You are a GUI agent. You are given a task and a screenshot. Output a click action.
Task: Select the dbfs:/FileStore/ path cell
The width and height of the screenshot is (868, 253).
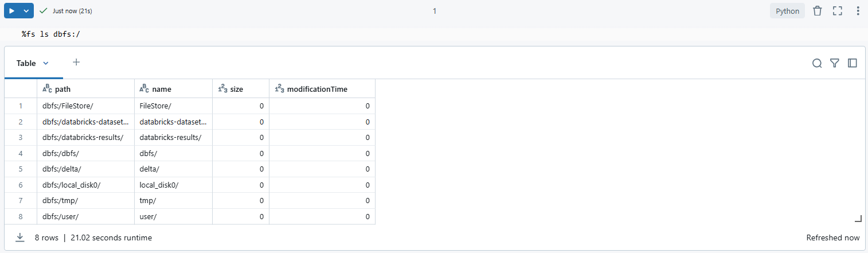68,106
